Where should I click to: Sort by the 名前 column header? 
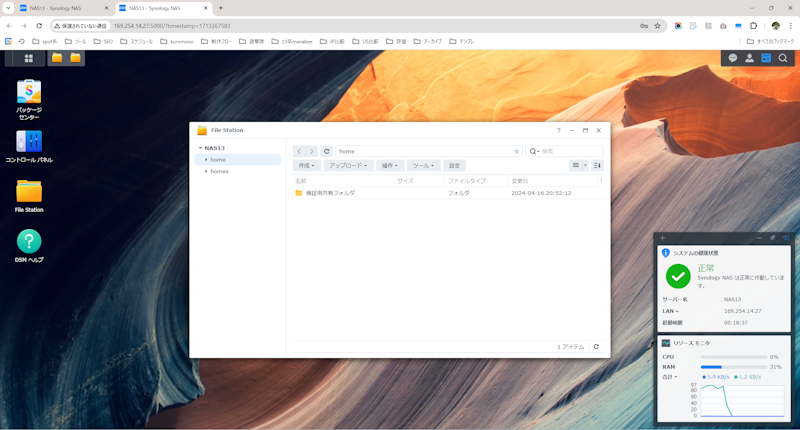click(x=343, y=181)
